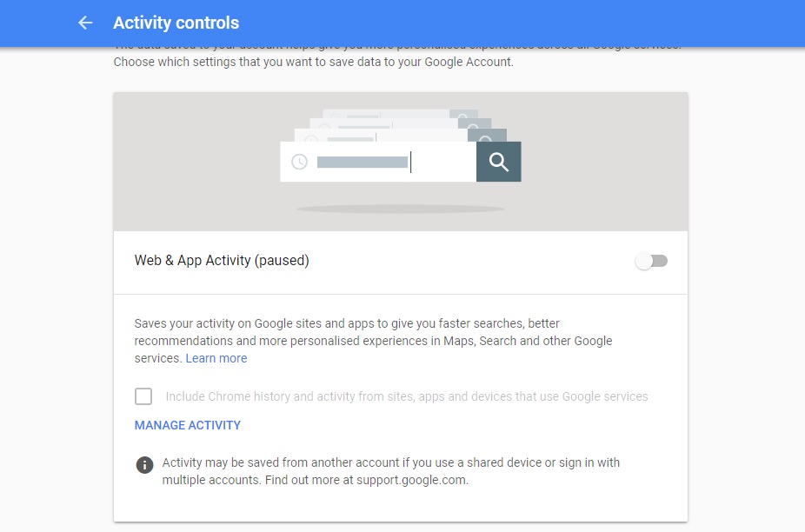Viewport: 805px width, 532px height.
Task: Click the blue magnifier search button icon
Action: (x=498, y=162)
